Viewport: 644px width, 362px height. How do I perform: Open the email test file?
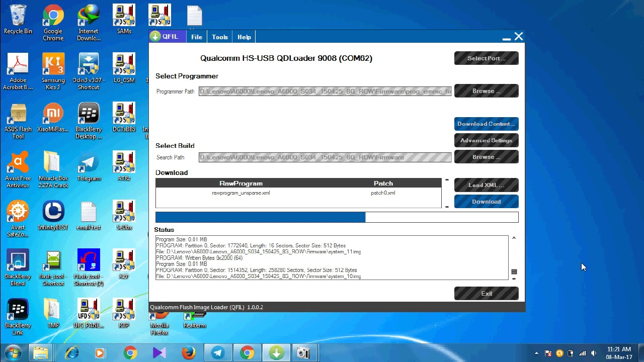click(x=89, y=216)
